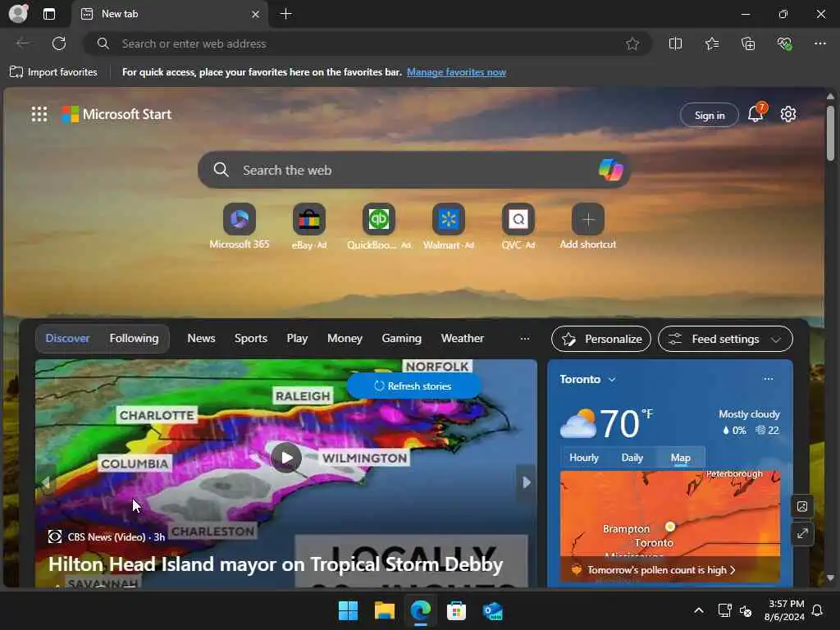The width and height of the screenshot is (840, 630).
Task: Open the background image info button
Action: (802, 506)
